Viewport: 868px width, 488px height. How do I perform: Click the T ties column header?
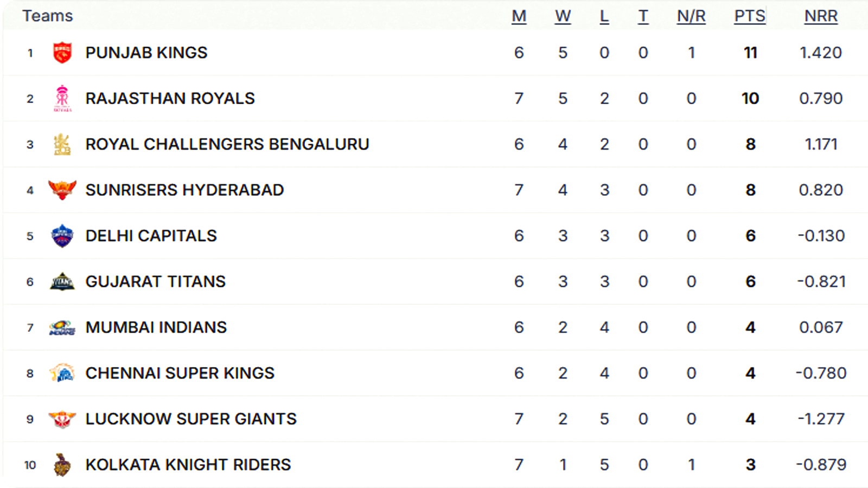[x=643, y=16]
